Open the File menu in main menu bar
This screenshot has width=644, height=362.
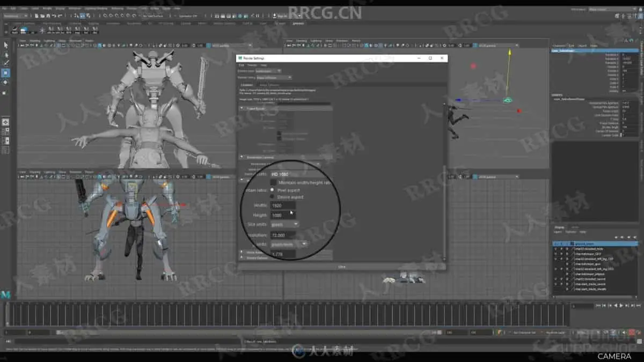point(4,9)
